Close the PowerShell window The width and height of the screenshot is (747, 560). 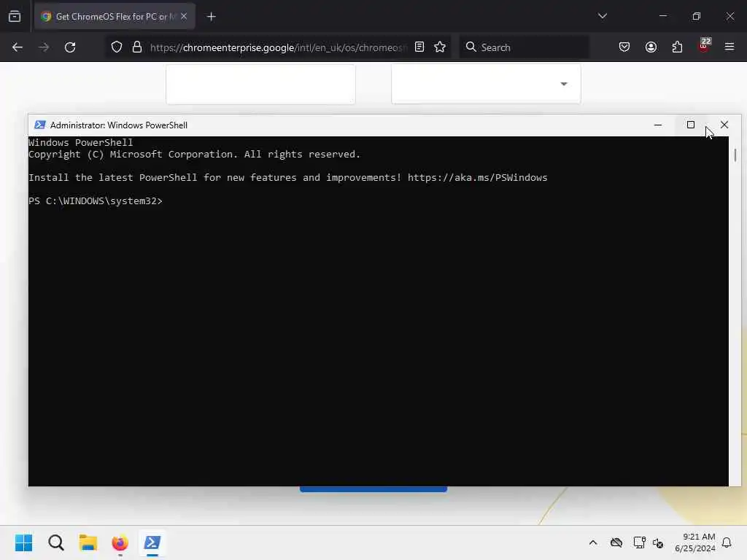(x=724, y=125)
